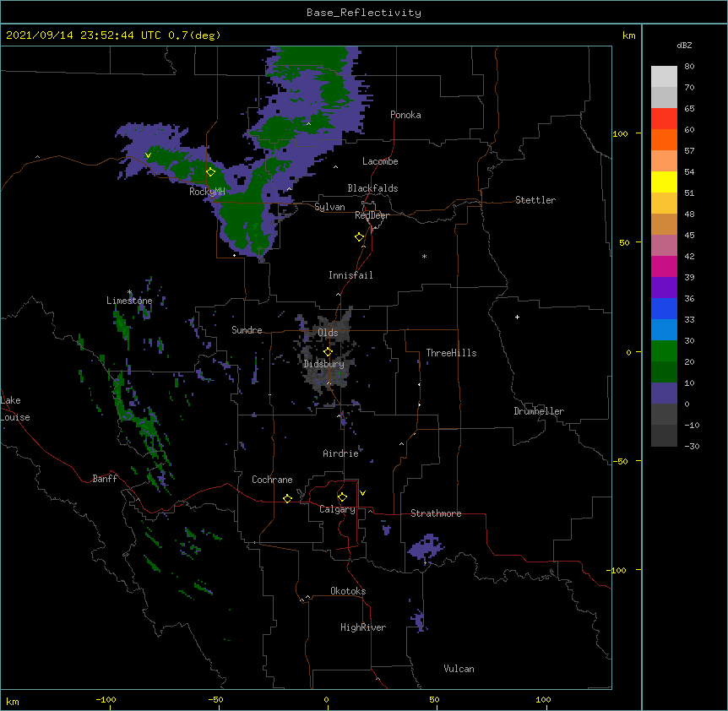Click the 50 tick label on right axis
The width and height of the screenshot is (728, 711).
624,242
